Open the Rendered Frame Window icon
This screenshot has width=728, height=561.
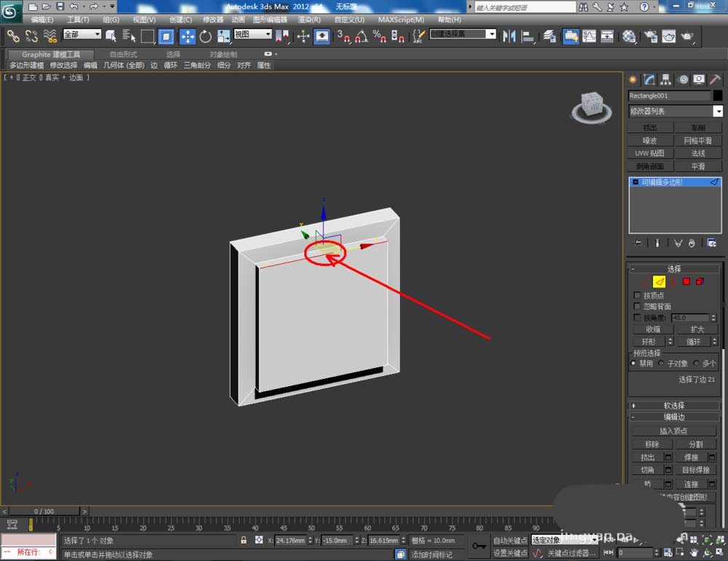668,36
